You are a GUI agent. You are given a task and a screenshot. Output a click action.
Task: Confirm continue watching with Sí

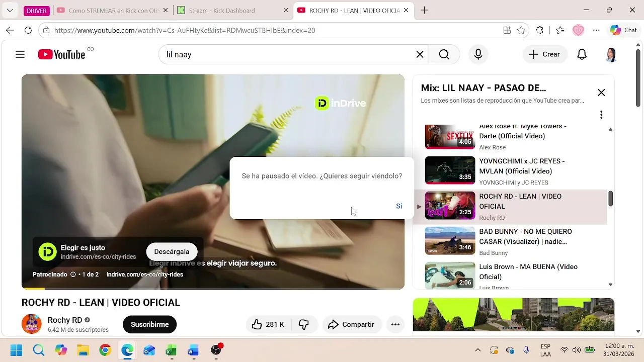pos(399,206)
